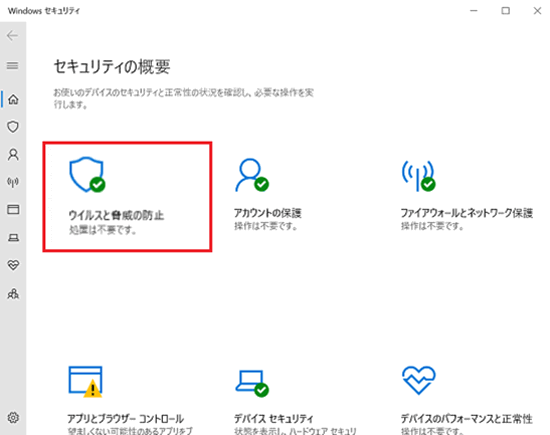Close the Windows セキュリティ window
Viewport: 550px width, 435px height.
[x=537, y=11]
